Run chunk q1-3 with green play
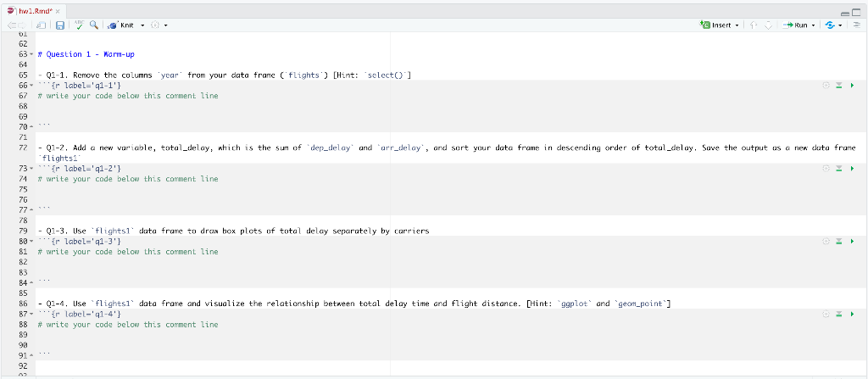Viewport: 868px width, 379px height. click(x=852, y=242)
